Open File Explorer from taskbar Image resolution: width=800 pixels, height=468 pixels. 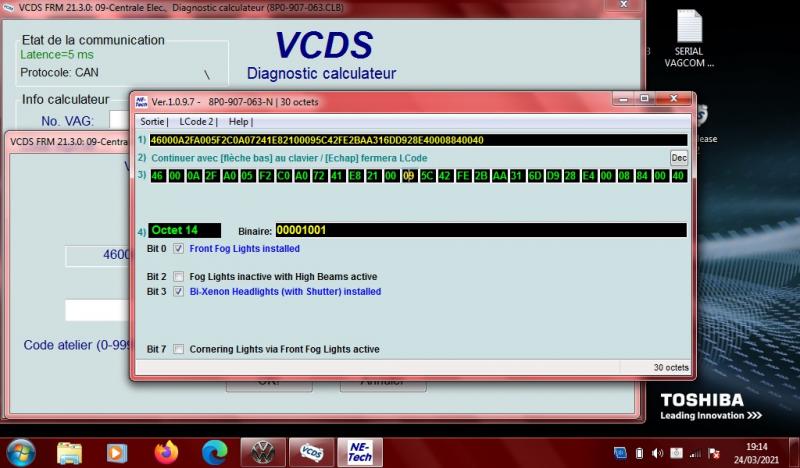click(x=69, y=453)
